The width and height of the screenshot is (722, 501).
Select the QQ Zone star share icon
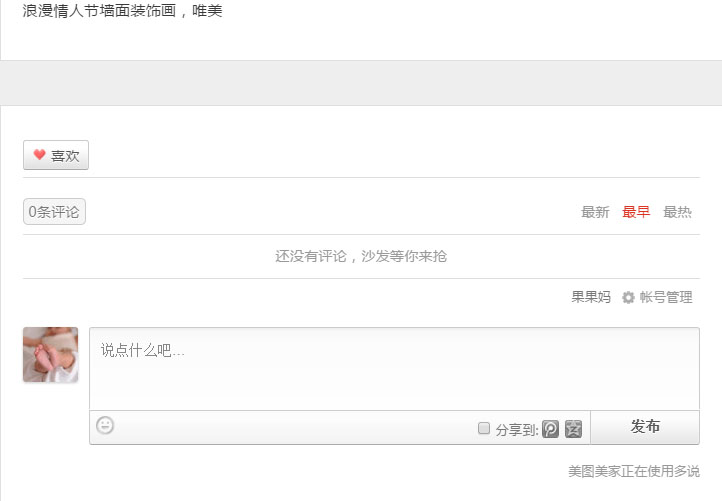(x=573, y=429)
